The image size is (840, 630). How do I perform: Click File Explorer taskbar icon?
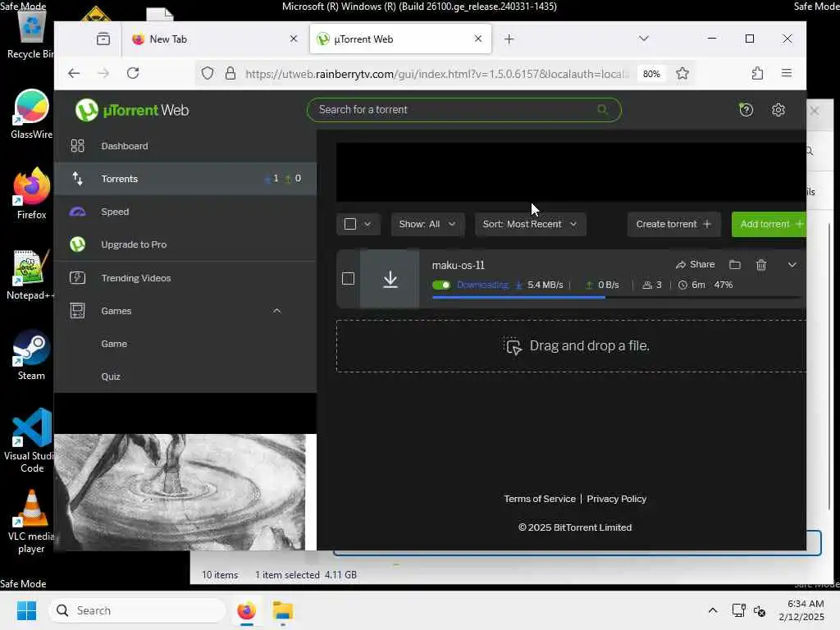[282, 610]
